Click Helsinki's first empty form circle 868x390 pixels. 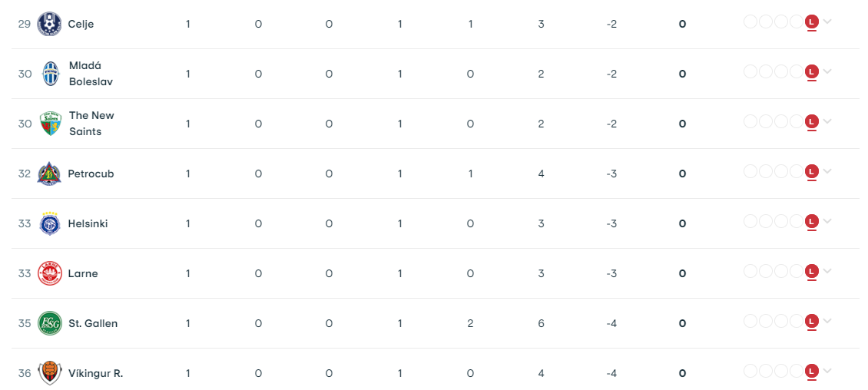pyautogui.click(x=750, y=222)
